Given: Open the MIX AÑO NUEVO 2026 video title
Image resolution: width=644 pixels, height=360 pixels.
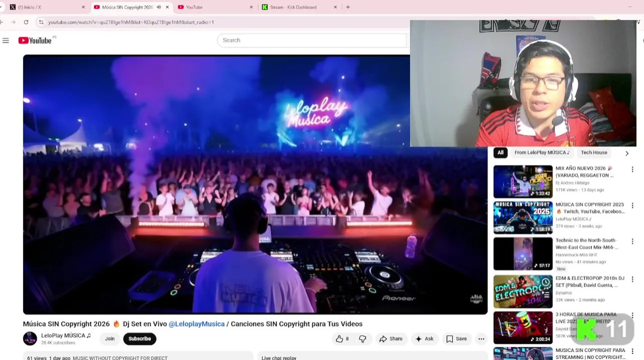Looking at the screenshot, I should point(584,172).
